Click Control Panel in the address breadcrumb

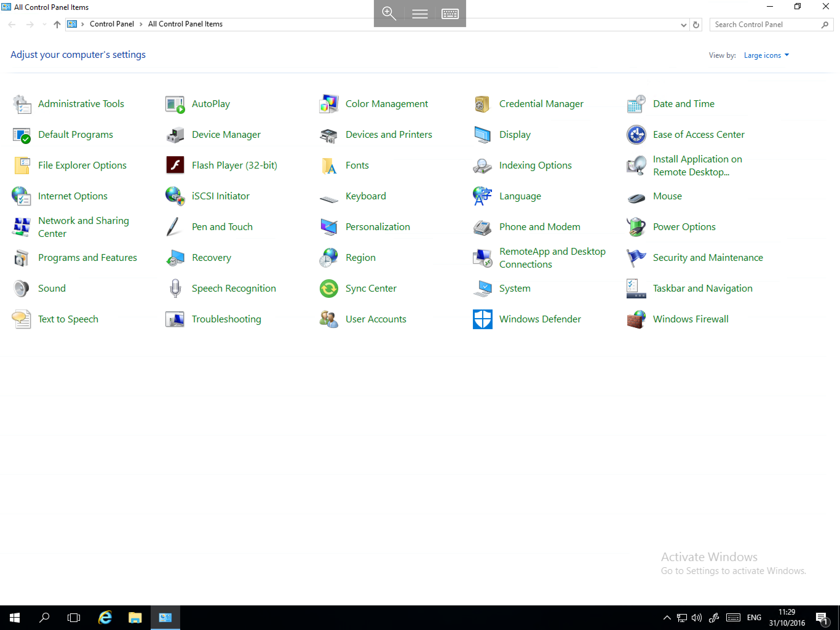pyautogui.click(x=112, y=24)
